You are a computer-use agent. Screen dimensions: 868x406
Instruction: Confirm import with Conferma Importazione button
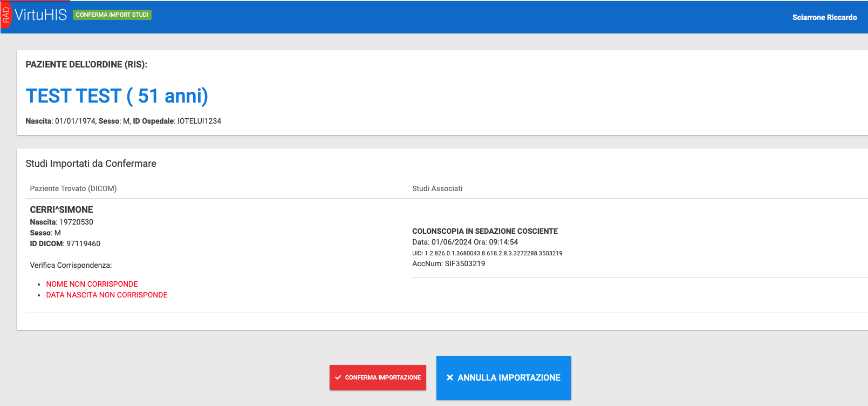(x=378, y=377)
